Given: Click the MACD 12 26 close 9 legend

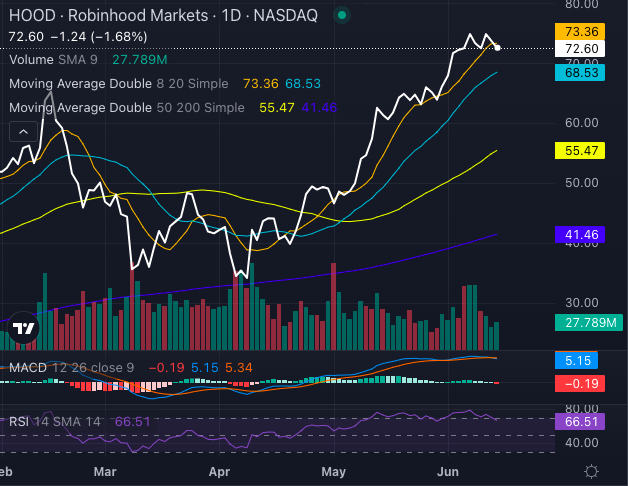Looking at the screenshot, I should pos(72,367).
